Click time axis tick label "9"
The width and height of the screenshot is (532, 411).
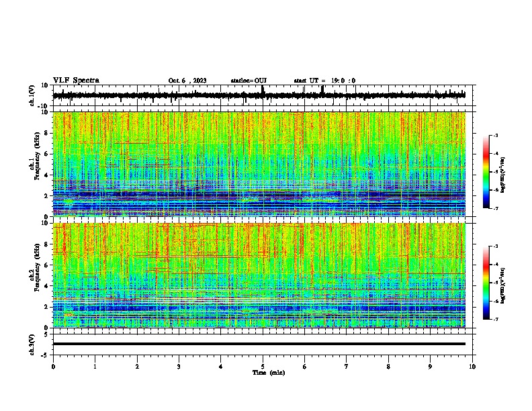click(x=430, y=367)
